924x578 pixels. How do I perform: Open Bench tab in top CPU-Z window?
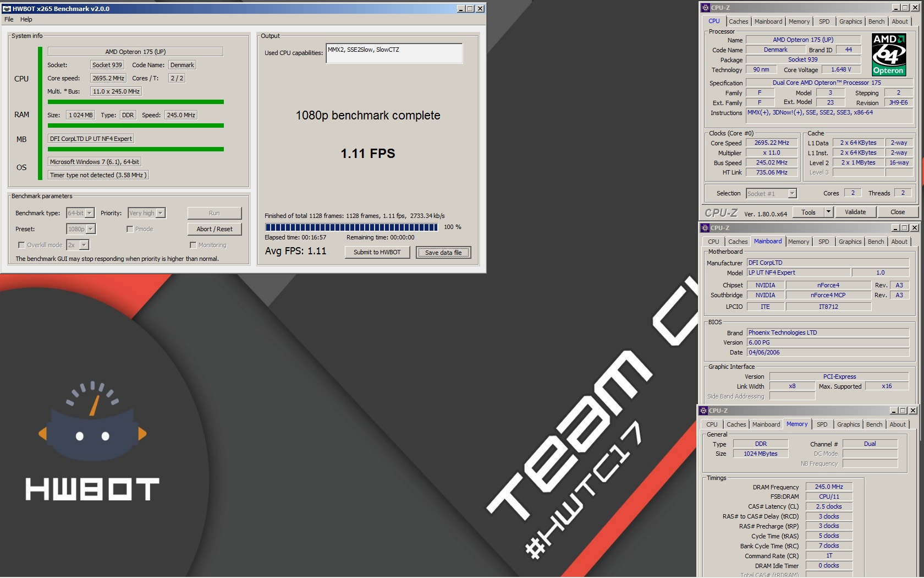click(x=876, y=21)
